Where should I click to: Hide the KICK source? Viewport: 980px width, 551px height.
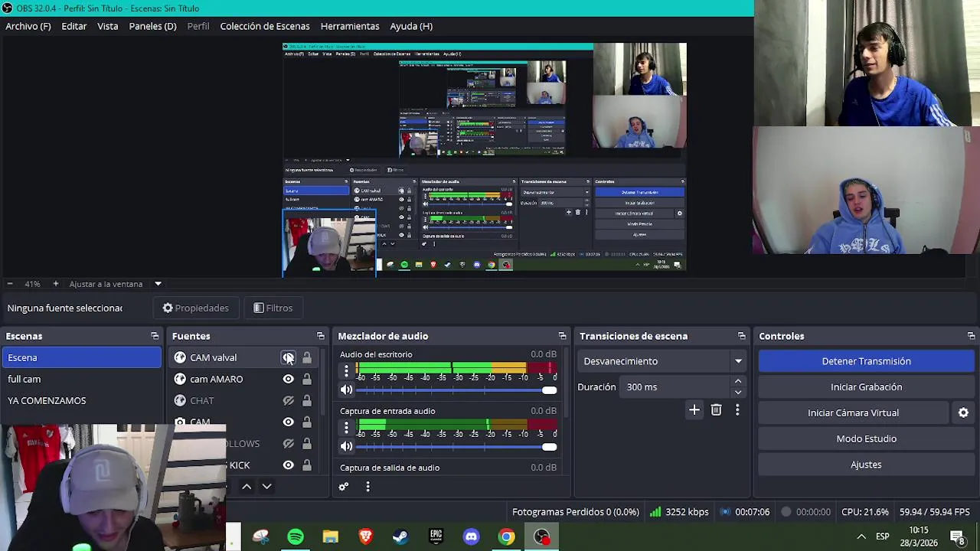pos(288,465)
